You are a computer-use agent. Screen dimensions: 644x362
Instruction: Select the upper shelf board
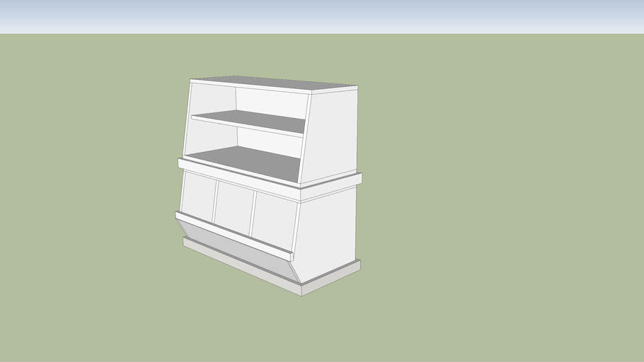tap(251, 120)
